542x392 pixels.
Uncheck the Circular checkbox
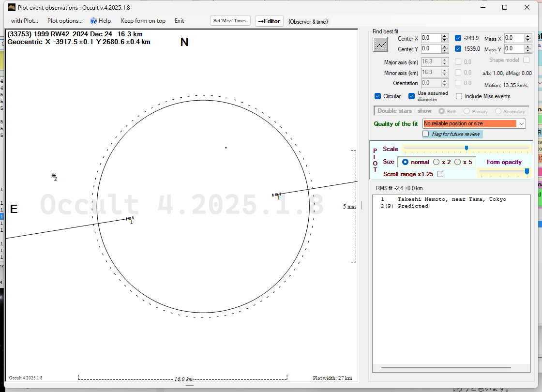[378, 96]
